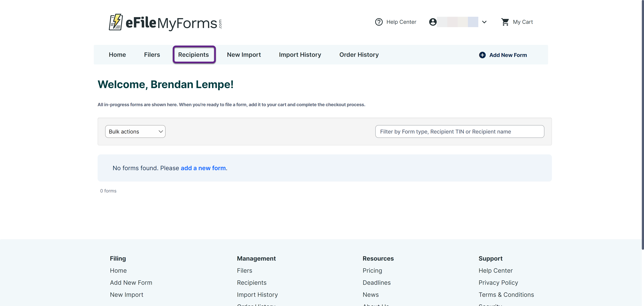Switch to the New Import tab
The image size is (644, 306).
pyautogui.click(x=244, y=55)
